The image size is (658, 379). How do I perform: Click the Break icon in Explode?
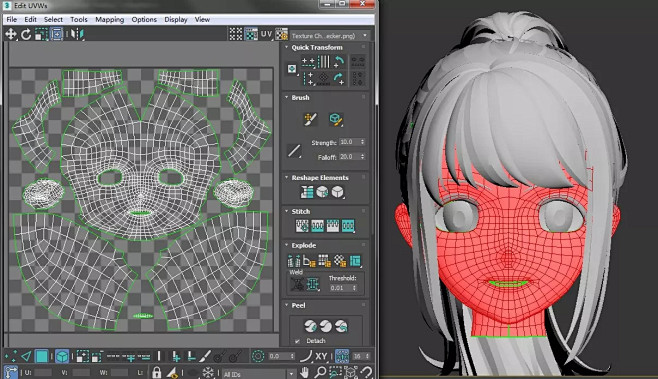294,261
